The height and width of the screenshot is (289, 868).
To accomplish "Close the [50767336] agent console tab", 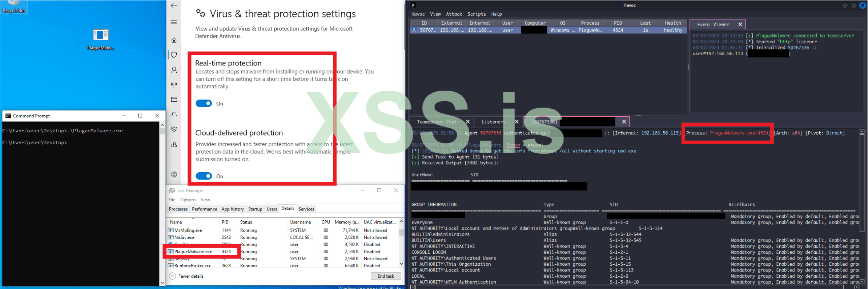I will click(x=624, y=122).
